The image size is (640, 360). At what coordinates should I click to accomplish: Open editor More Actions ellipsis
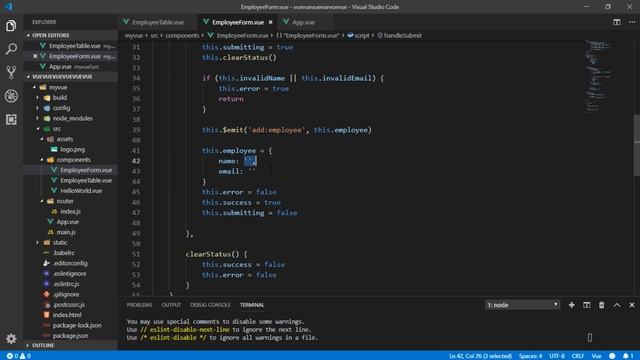pos(631,22)
